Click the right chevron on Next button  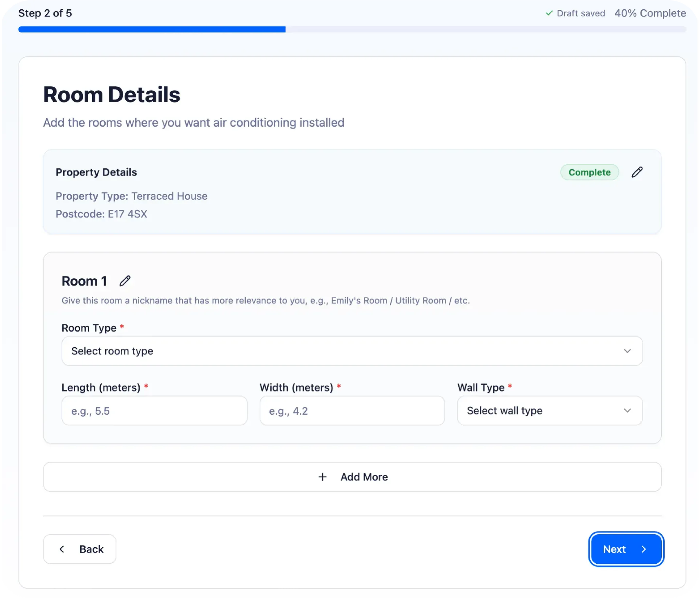point(644,549)
